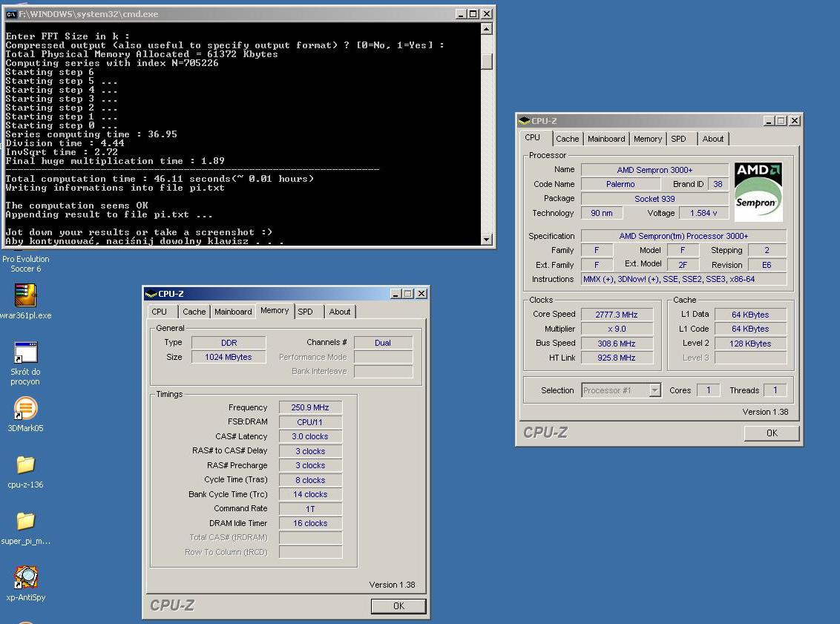Click the cmd scrollbar up arrow

[487, 29]
